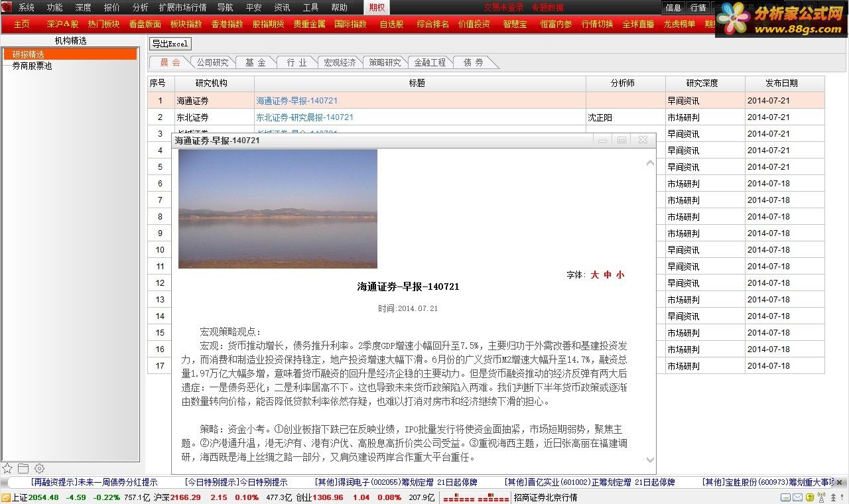This screenshot has height=504, width=849.
Task: Click the 研究深度 column header
Action: tap(705, 84)
